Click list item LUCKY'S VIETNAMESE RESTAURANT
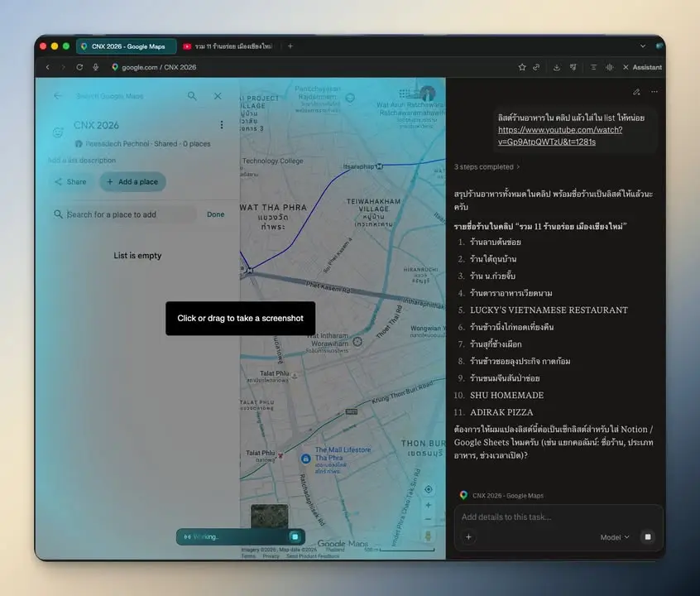 (549, 310)
